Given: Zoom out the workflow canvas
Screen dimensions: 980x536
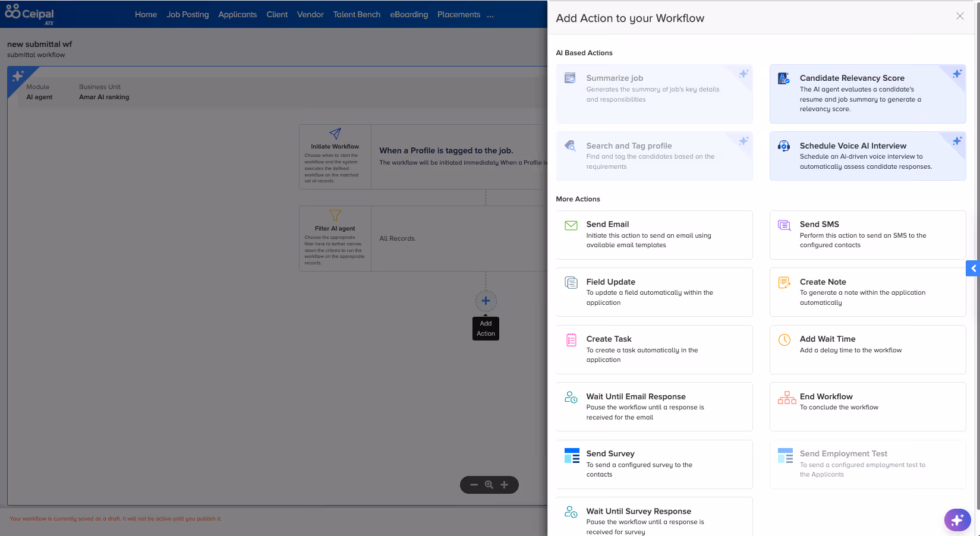Looking at the screenshot, I should pyautogui.click(x=474, y=485).
